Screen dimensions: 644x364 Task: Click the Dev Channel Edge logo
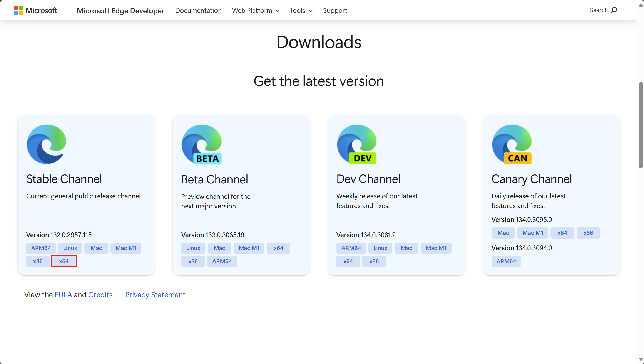(x=357, y=144)
